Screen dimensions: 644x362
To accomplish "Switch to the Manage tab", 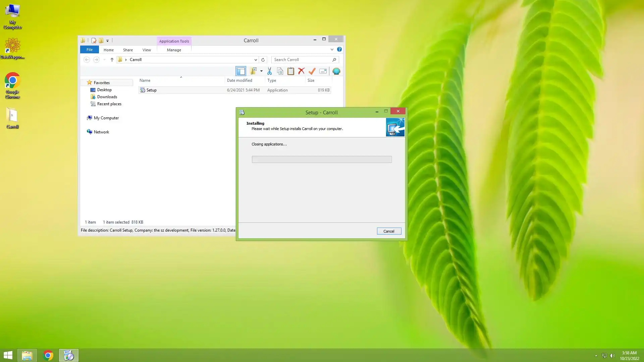I will click(x=174, y=50).
